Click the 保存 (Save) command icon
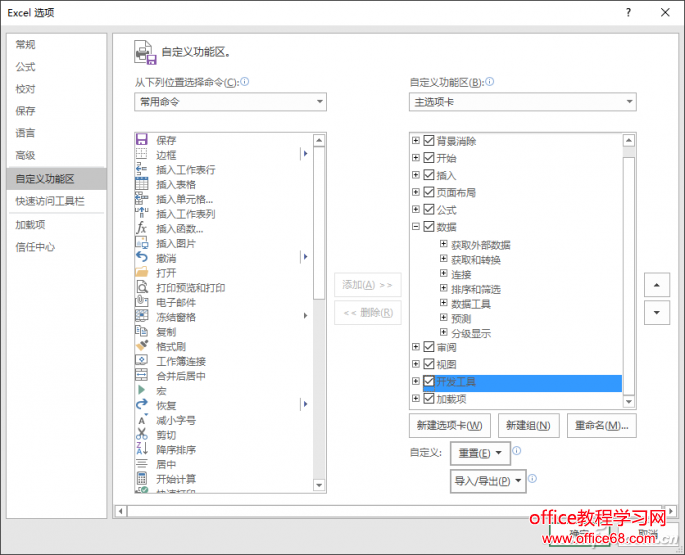 coord(142,139)
